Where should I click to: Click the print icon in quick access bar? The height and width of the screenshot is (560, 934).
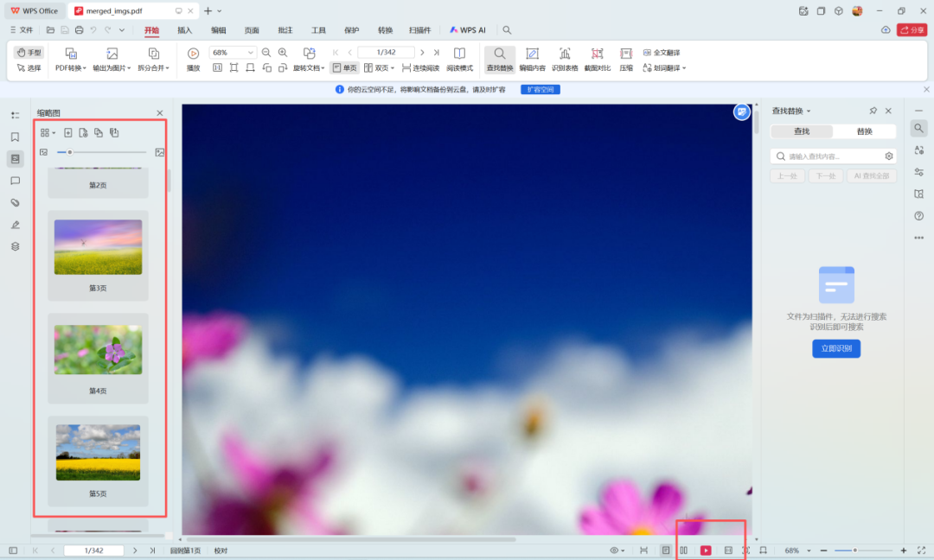[80, 29]
